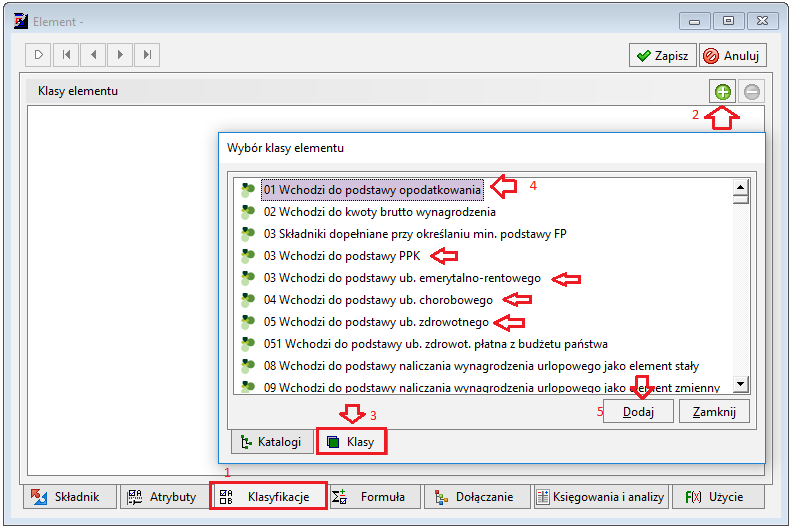Click class icon beside 02 Wchodzi do kwoty brutto
This screenshot has width=793, height=532.
tap(248, 212)
